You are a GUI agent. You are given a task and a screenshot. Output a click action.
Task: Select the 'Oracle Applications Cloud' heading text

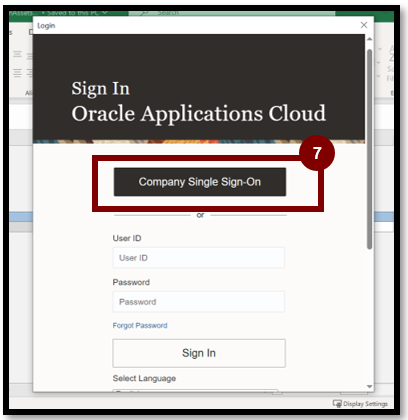pos(199,114)
